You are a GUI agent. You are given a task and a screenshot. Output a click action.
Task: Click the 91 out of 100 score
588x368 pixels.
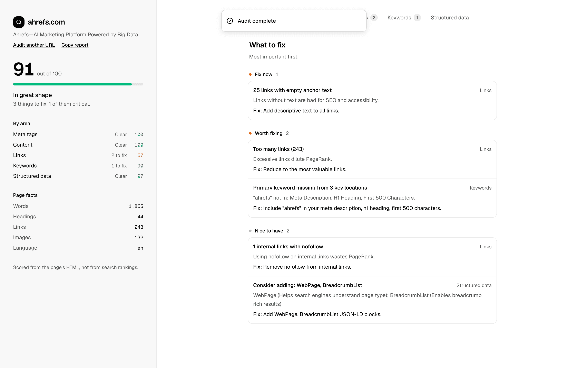[37, 69]
